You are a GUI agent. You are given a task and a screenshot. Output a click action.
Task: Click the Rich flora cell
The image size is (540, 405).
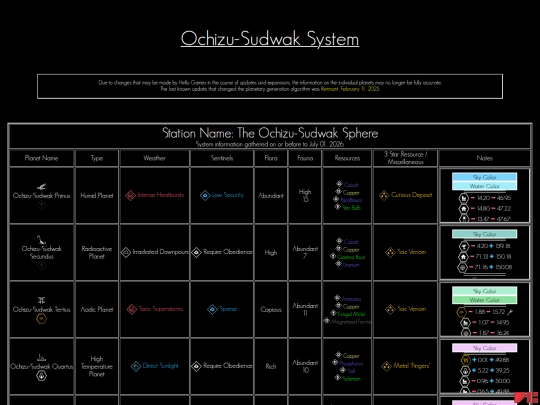click(271, 366)
